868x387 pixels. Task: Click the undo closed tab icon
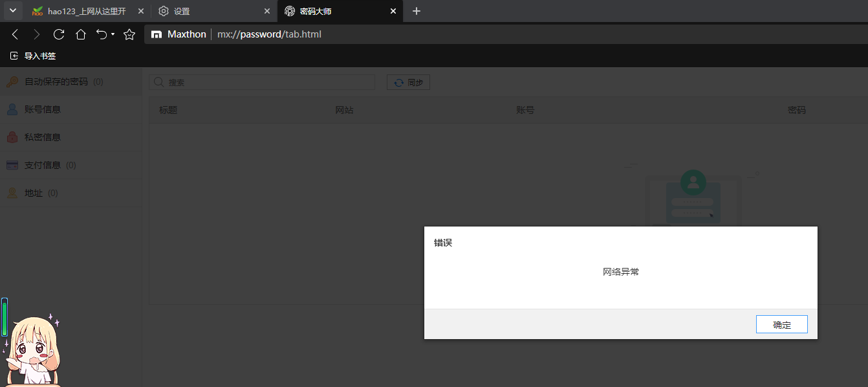coord(102,34)
